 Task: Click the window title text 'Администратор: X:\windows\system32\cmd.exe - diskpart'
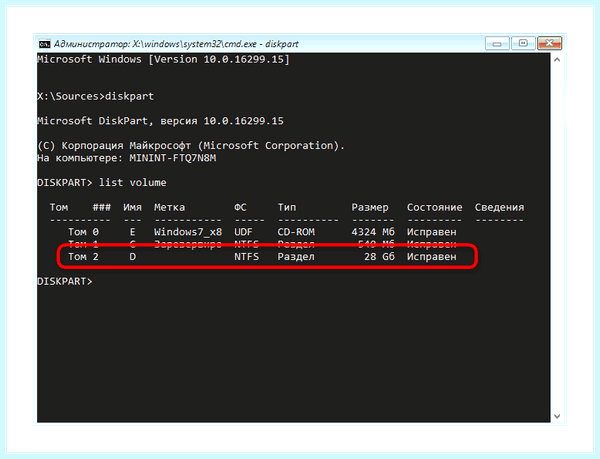click(x=176, y=44)
